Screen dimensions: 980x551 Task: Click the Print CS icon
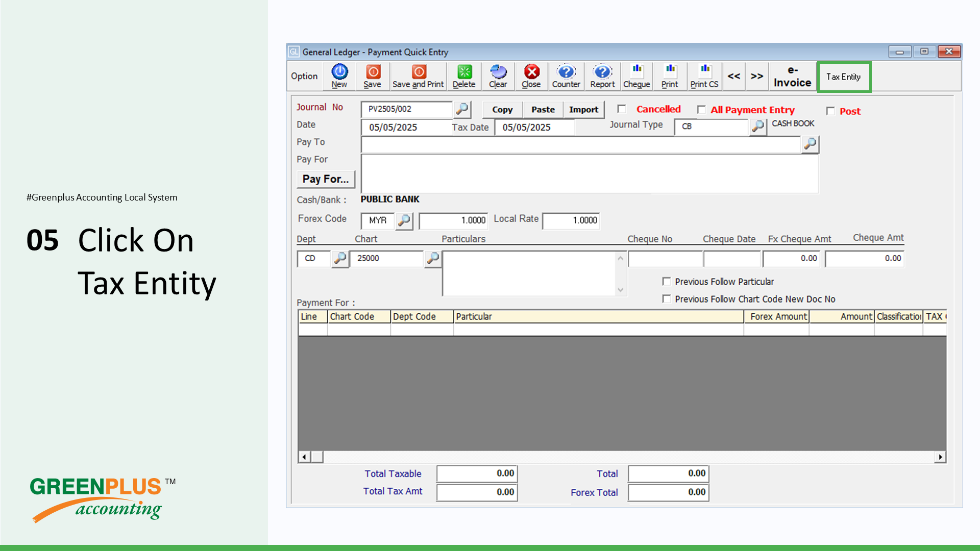(704, 77)
